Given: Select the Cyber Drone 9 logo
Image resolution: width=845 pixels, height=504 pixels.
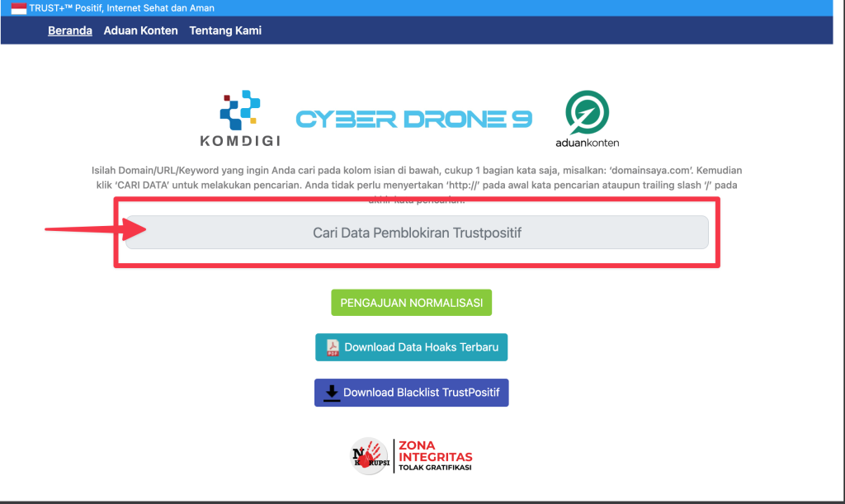Looking at the screenshot, I should point(414,120).
